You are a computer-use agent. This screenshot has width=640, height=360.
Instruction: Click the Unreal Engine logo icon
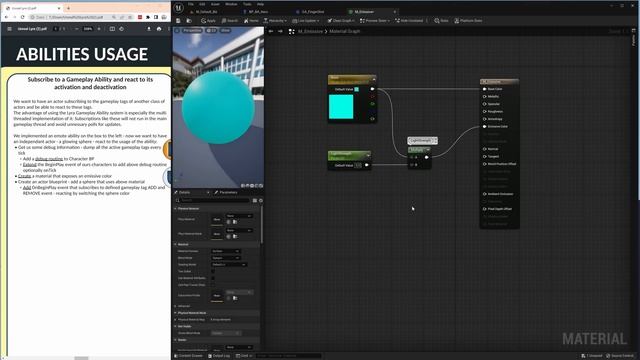[179, 7]
